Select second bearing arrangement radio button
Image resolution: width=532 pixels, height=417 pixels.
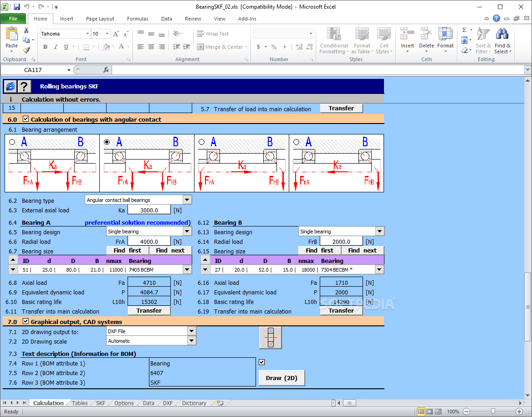[107, 142]
